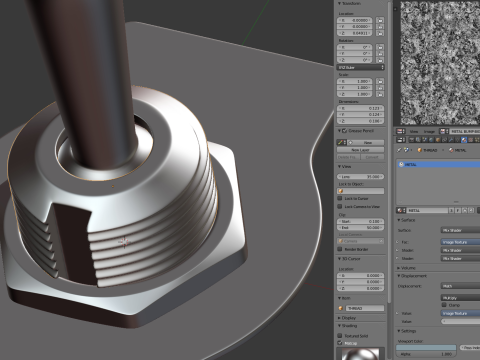Enable the Clamp checkbox under Displacement
The height and width of the screenshot is (360, 480).
[444, 305]
